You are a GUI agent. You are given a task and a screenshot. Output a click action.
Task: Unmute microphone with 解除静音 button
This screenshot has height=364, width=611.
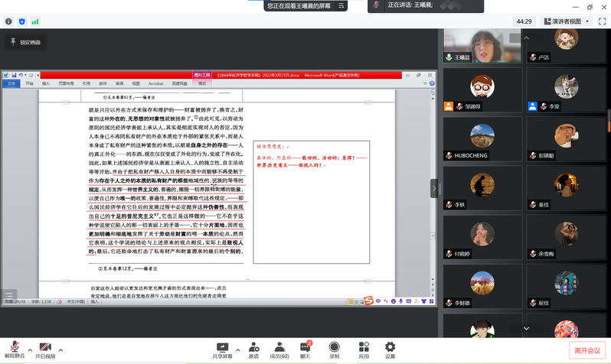click(15, 349)
